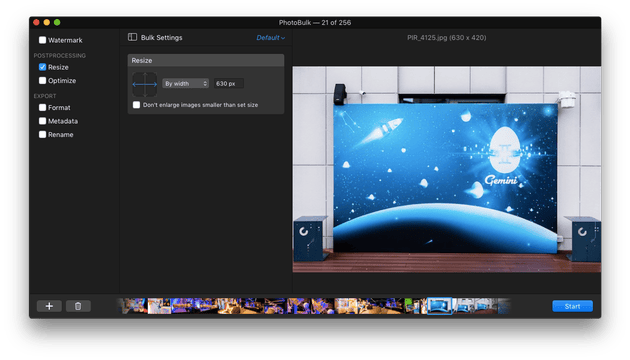Click the EXPORT section label

[45, 96]
